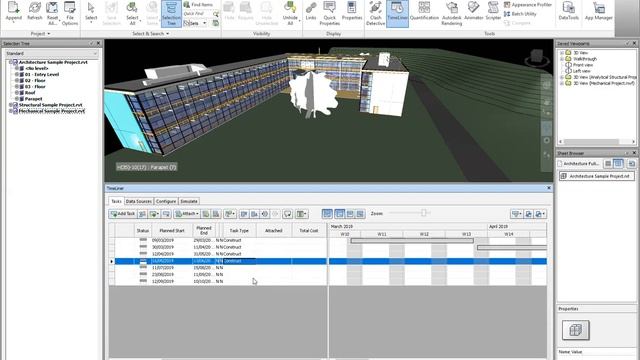This screenshot has width=640, height=360.
Task: Open the Reset All tool
Action: coord(52,12)
